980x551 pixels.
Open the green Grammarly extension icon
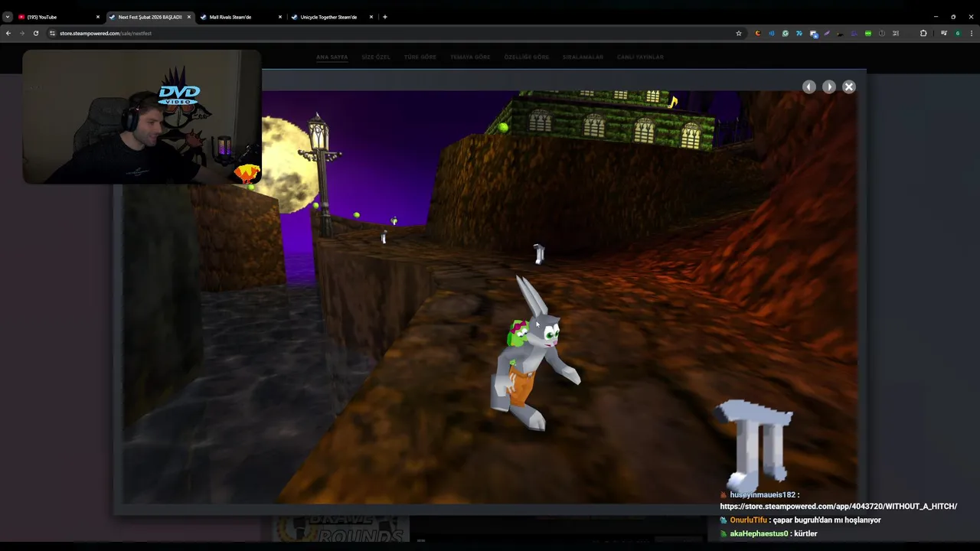tap(786, 33)
